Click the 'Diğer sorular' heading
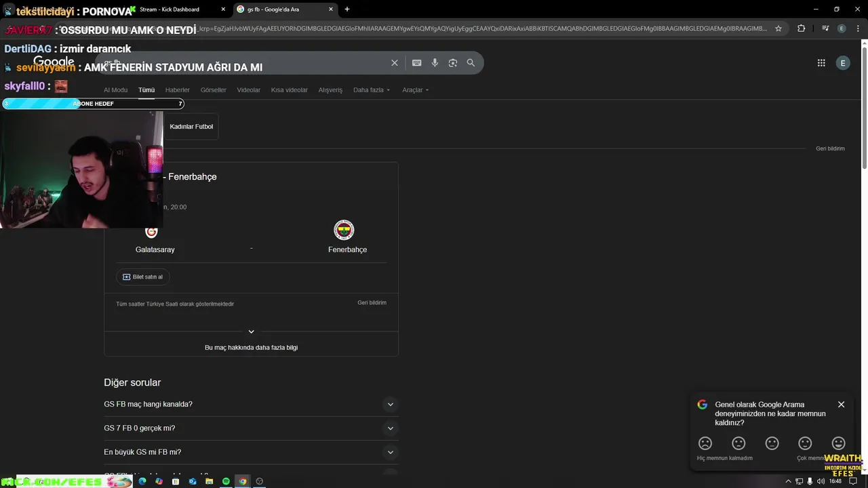Viewport: 868px width, 488px height. pos(132,382)
